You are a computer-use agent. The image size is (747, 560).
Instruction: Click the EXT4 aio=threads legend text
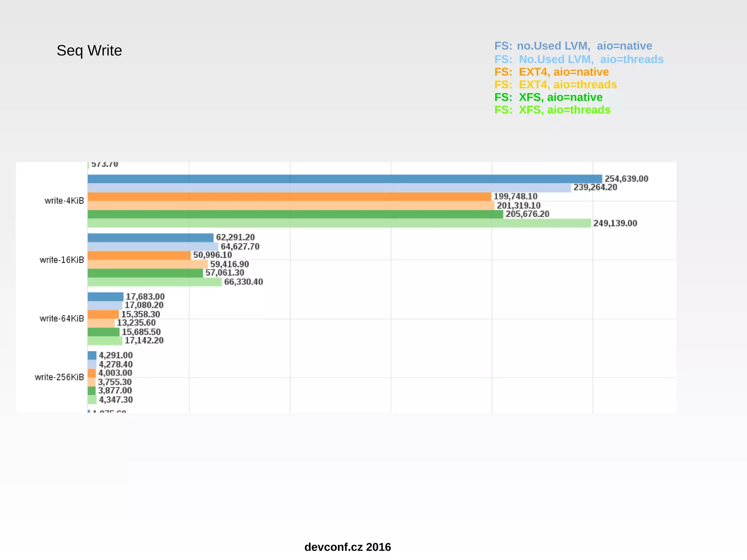click(x=556, y=85)
